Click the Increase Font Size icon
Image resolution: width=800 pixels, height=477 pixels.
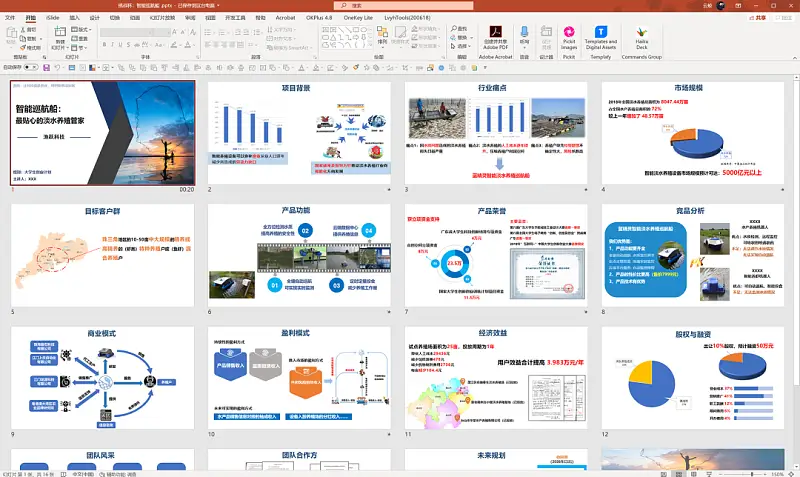tap(175, 32)
